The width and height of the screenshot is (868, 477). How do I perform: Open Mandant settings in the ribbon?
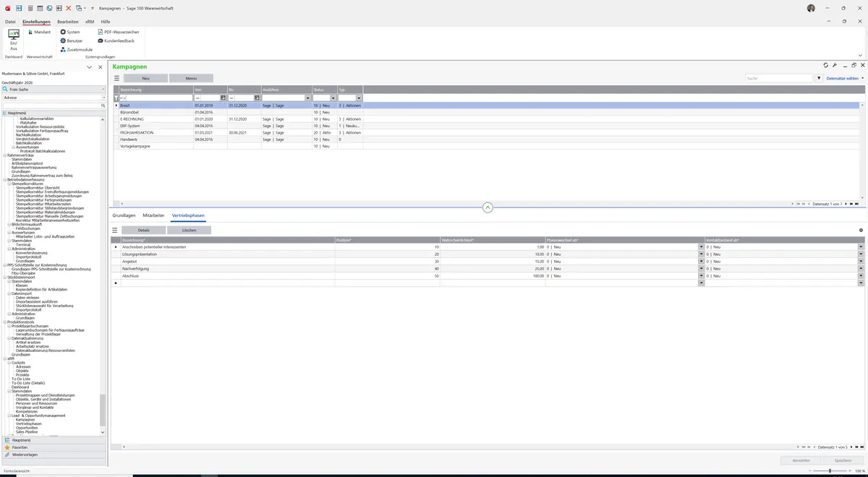point(39,32)
